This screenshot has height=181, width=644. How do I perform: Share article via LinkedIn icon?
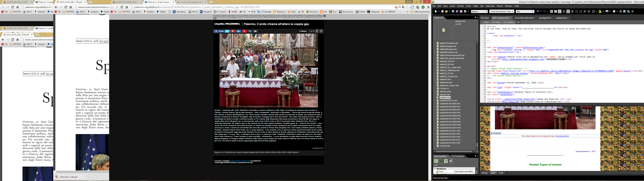[x=238, y=31]
